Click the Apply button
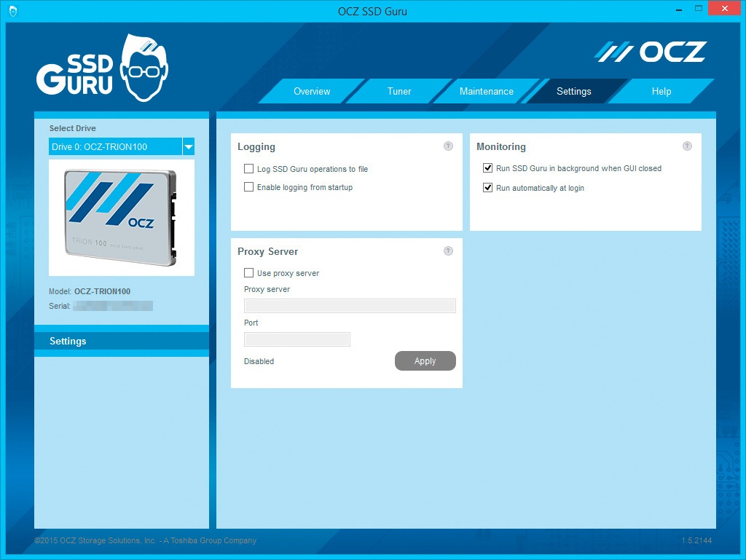Viewport: 746px width, 560px height. pos(425,360)
